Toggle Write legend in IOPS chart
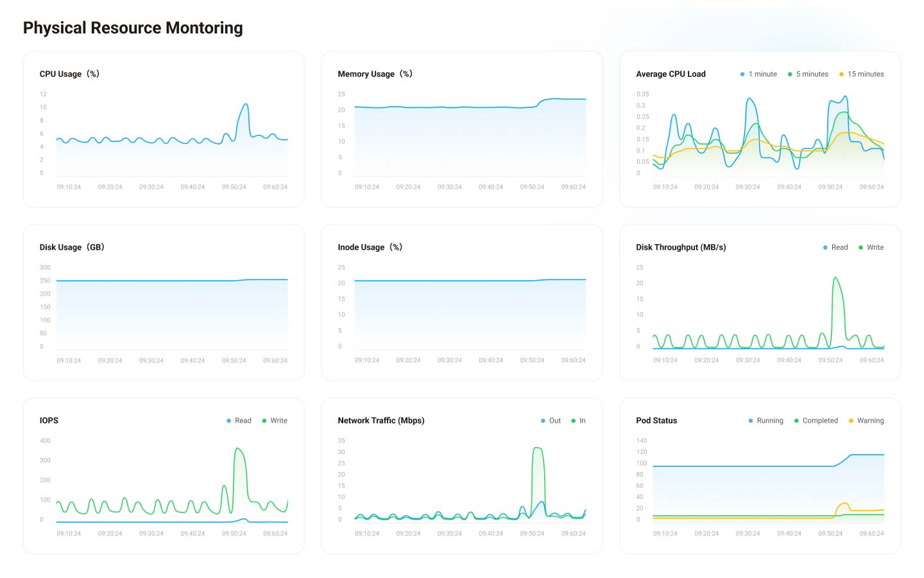 [275, 421]
